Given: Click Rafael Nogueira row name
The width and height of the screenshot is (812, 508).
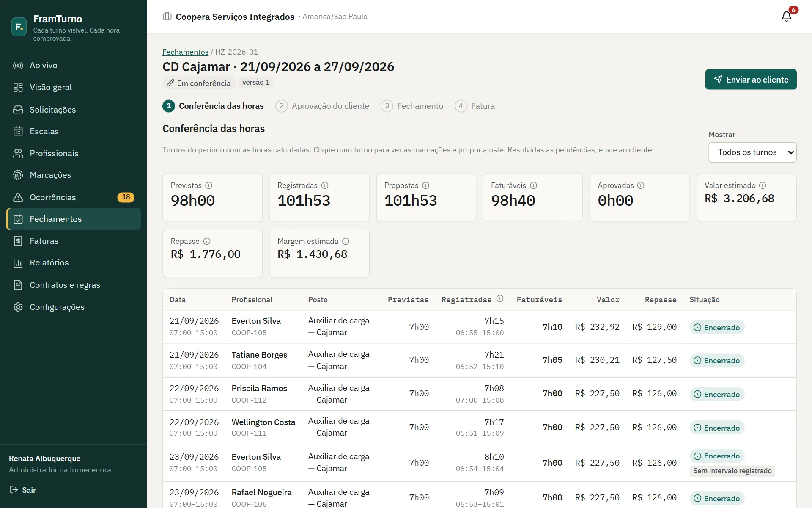Looking at the screenshot, I should click(261, 492).
